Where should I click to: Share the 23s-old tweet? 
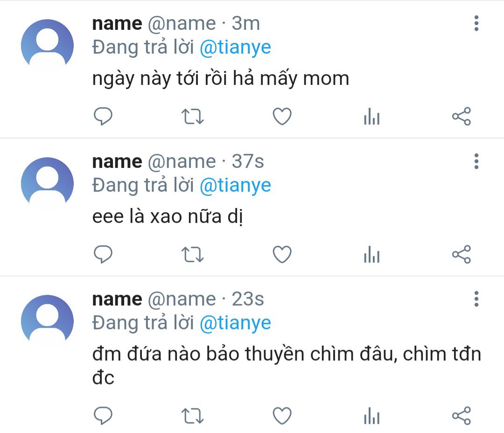tap(462, 415)
